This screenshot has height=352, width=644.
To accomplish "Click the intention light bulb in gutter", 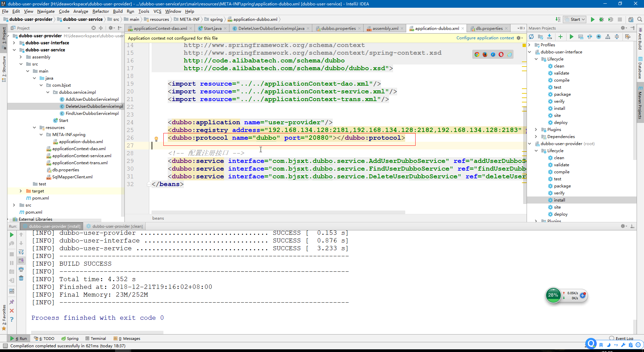I will tap(156, 139).
